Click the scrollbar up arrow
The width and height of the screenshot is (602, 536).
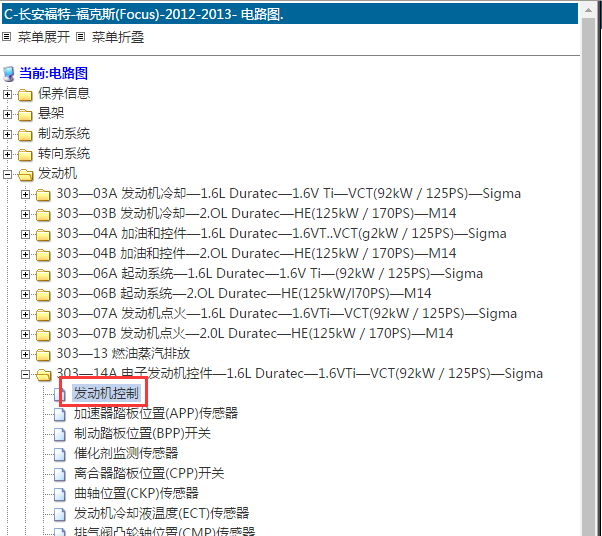[x=588, y=10]
